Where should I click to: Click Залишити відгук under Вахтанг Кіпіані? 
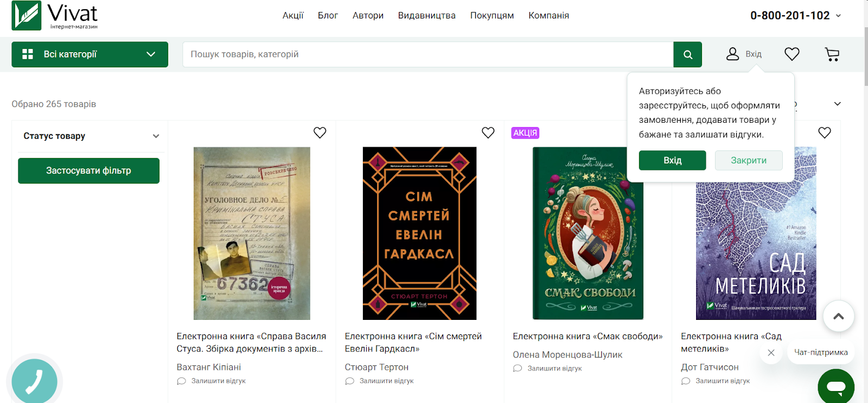pos(218,381)
